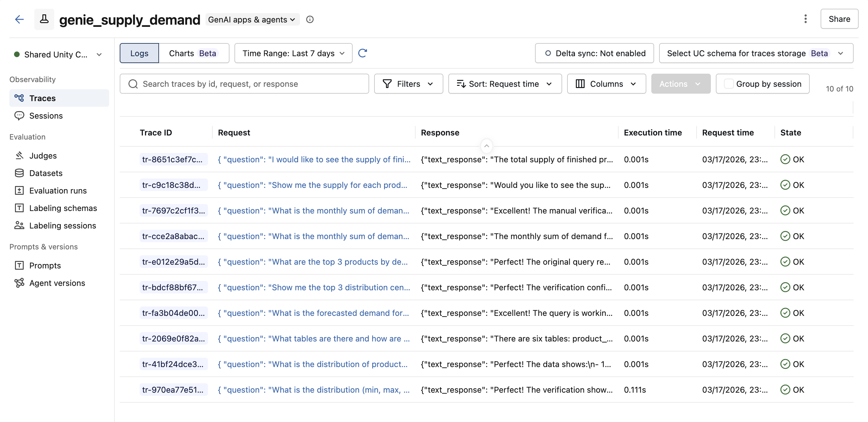Open trace tr-8651c3ef7c details
Image resolution: width=868 pixels, height=422 pixels.
coord(173,159)
